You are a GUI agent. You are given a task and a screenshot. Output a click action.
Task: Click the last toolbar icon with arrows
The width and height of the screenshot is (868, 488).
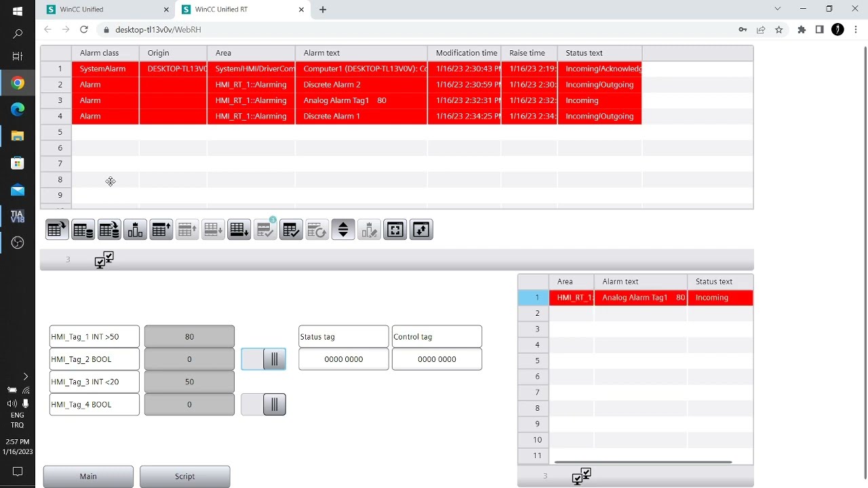421,230
